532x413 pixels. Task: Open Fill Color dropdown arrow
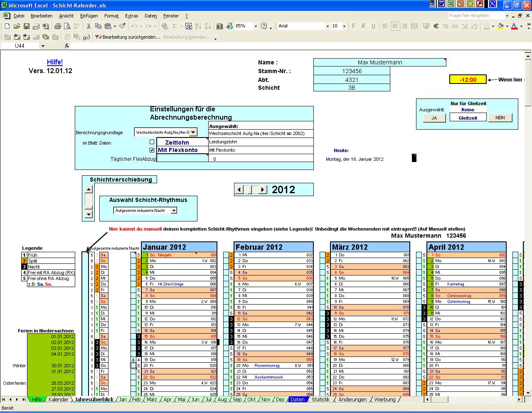(507, 26)
